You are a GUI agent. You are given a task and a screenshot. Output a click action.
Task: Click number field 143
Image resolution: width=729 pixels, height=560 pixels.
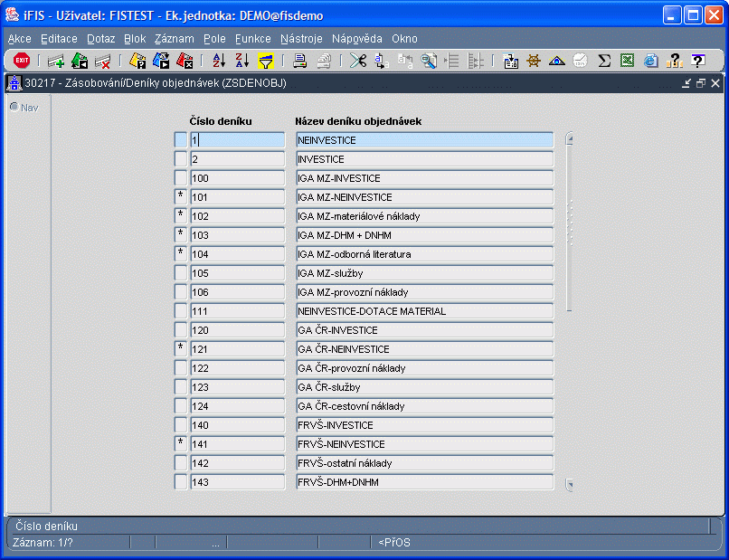[x=238, y=482]
